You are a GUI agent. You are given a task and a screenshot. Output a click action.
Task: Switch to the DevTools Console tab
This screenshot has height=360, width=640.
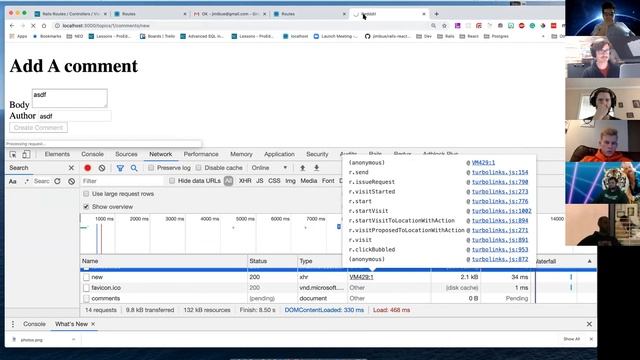92,154
